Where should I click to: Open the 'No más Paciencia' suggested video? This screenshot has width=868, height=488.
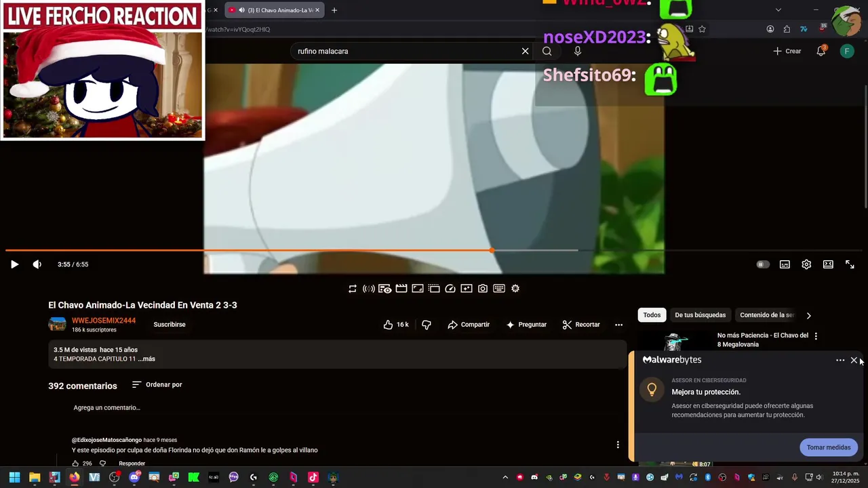click(x=763, y=340)
